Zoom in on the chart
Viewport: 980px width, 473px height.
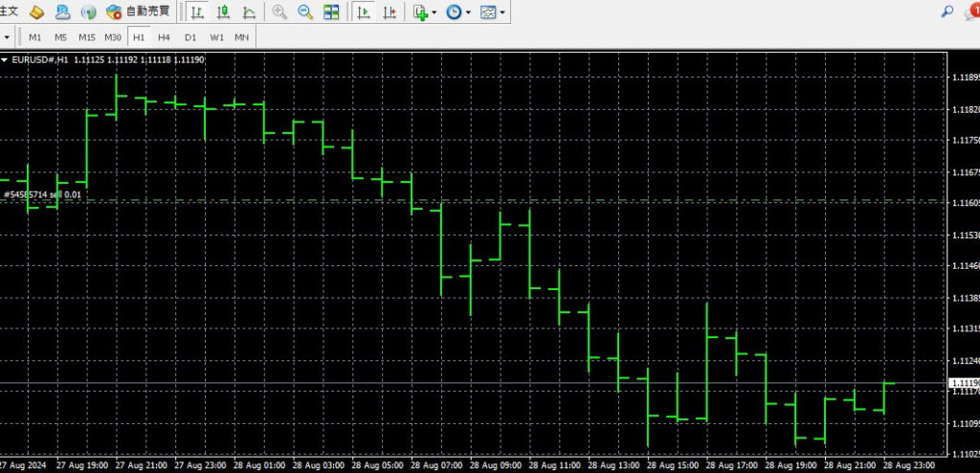pos(279,12)
